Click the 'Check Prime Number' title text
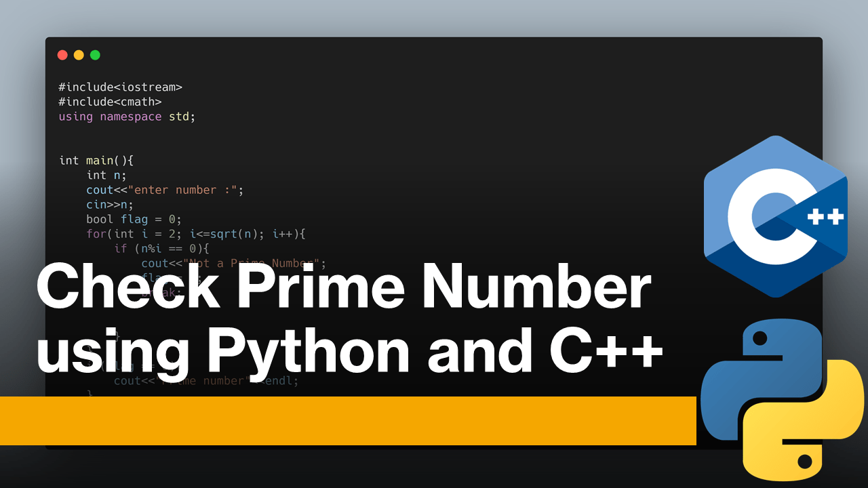 point(344,287)
